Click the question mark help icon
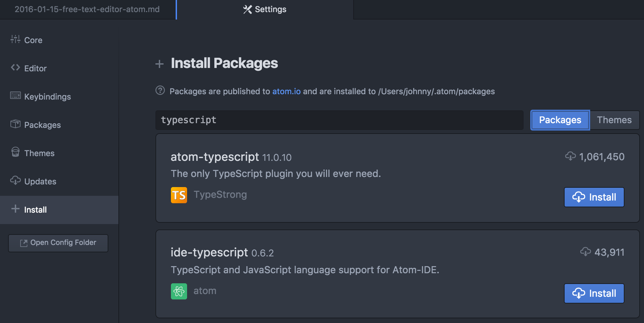 point(160,91)
